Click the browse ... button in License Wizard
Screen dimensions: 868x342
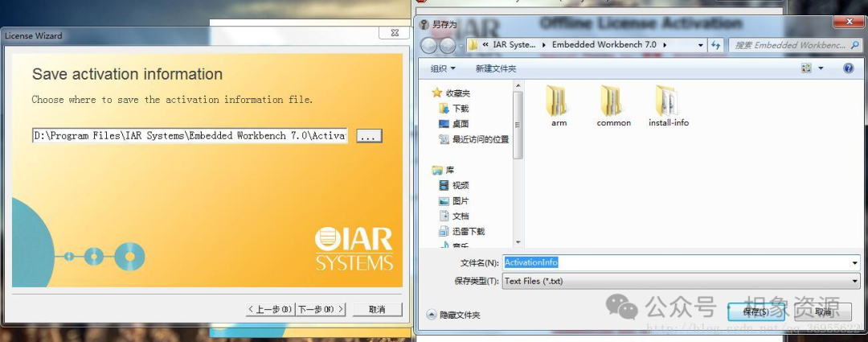coord(369,136)
